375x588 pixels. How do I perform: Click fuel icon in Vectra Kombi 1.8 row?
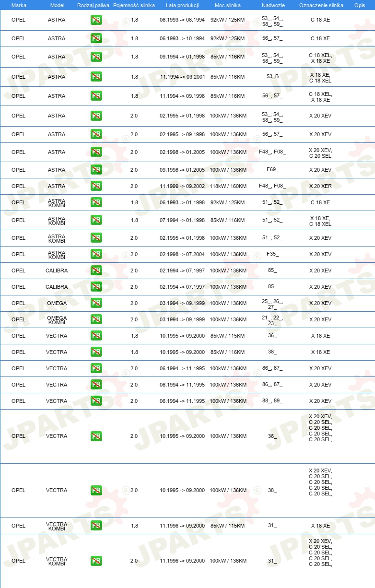[96, 526]
